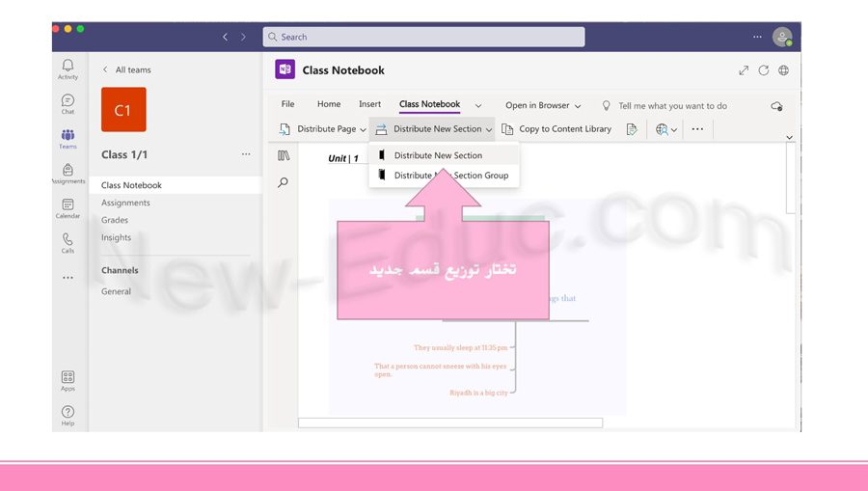Open the website globe icon
868x491 pixels.
pos(783,70)
